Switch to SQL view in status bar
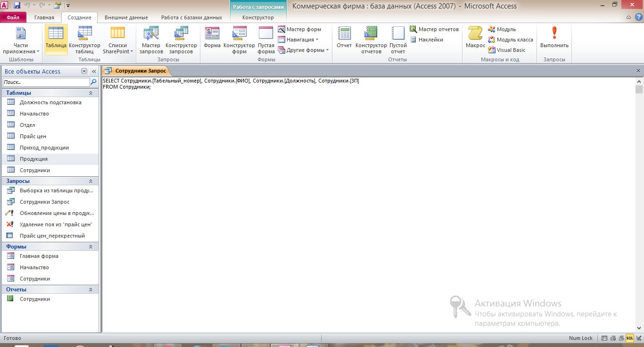 pos(629,338)
